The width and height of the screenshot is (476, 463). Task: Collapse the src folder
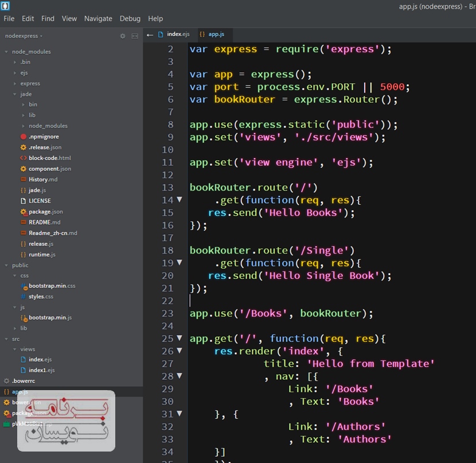pos(6,339)
